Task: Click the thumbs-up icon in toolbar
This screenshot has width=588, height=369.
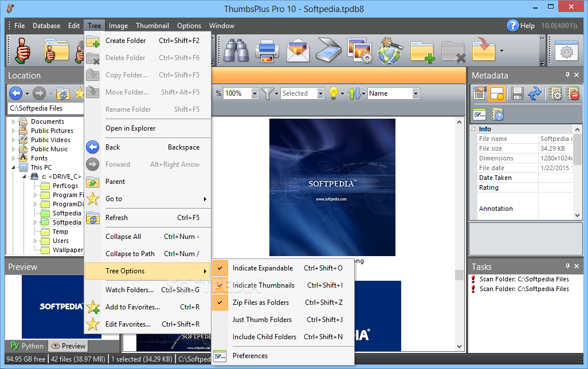Action: [x=22, y=50]
